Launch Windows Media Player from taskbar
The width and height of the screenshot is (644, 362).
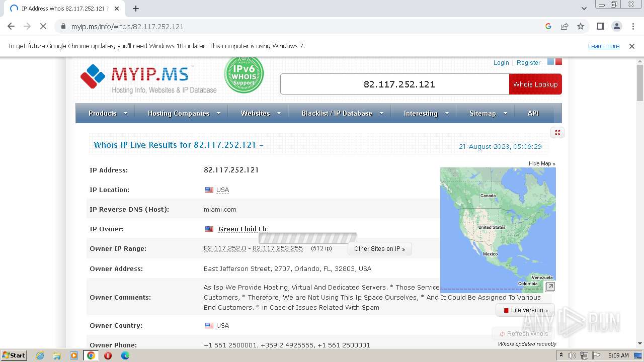74,355
